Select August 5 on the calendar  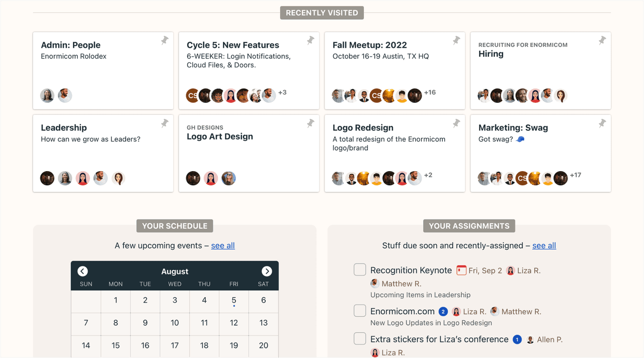coord(233,302)
